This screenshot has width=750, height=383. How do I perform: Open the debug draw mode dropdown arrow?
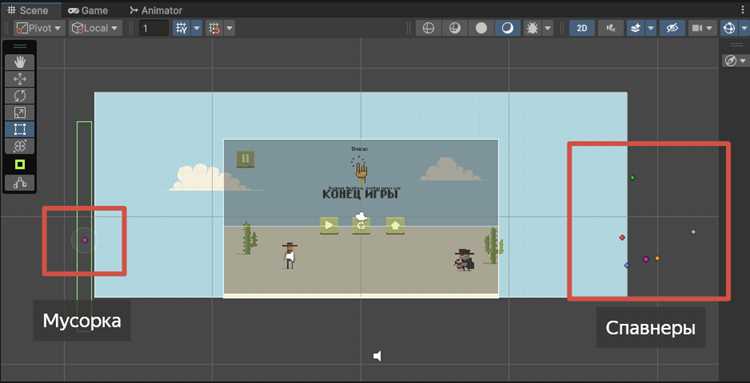pyautogui.click(x=547, y=28)
